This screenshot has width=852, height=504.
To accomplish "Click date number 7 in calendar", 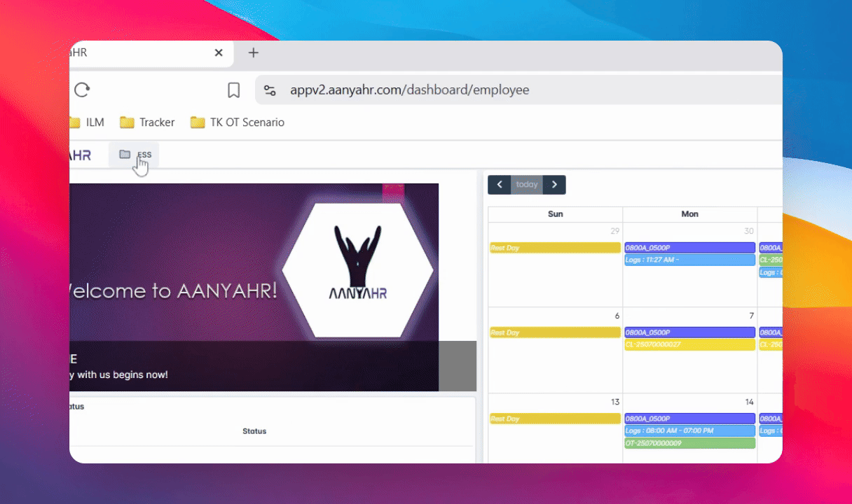I will (751, 316).
